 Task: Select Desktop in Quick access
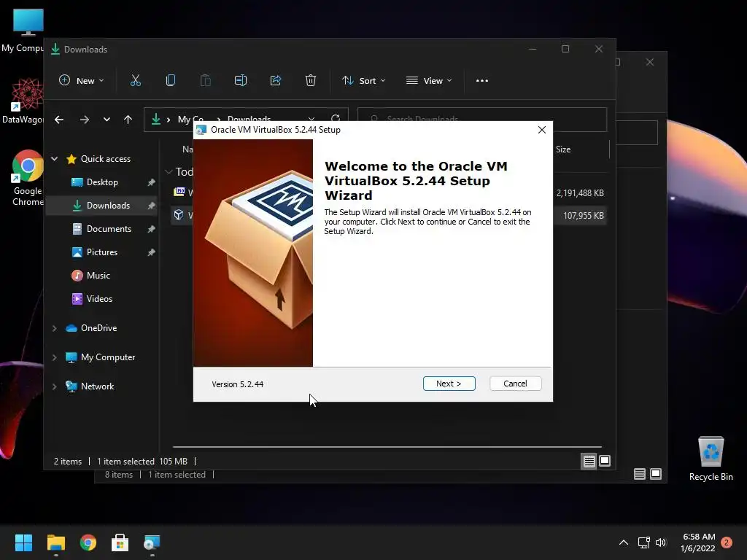click(102, 182)
